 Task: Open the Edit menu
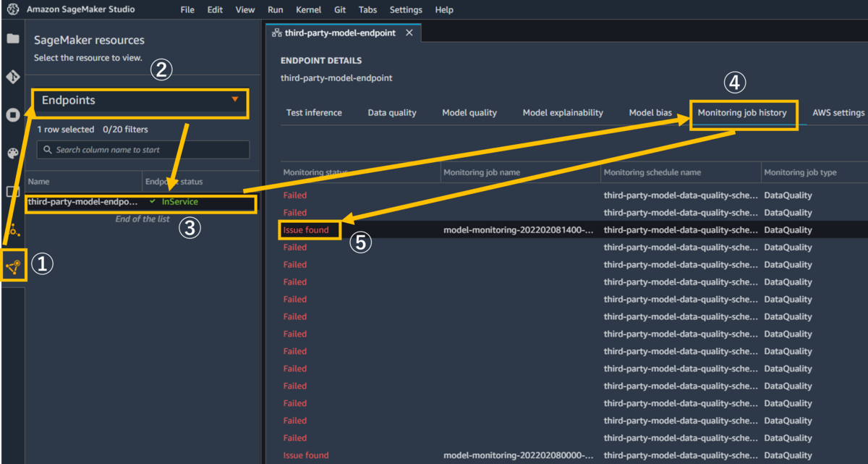pyautogui.click(x=215, y=10)
